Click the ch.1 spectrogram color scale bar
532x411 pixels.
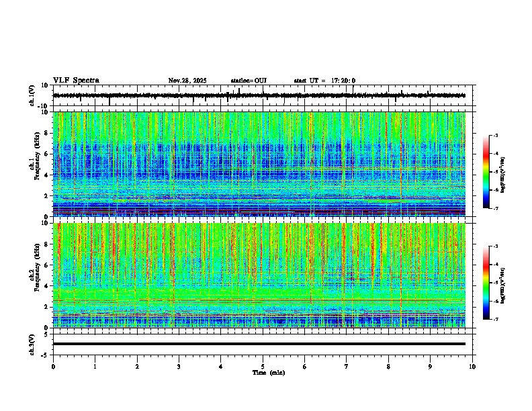tap(486, 172)
